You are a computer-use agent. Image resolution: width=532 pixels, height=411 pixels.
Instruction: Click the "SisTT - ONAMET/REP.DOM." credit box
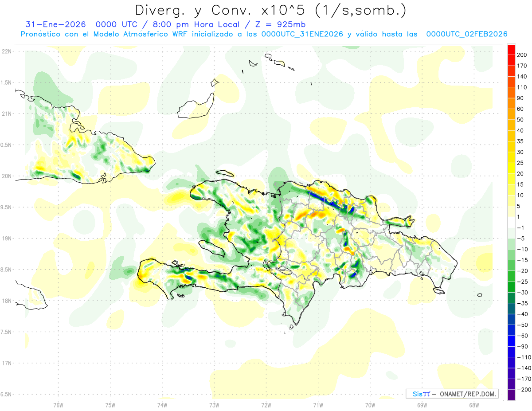452,394
